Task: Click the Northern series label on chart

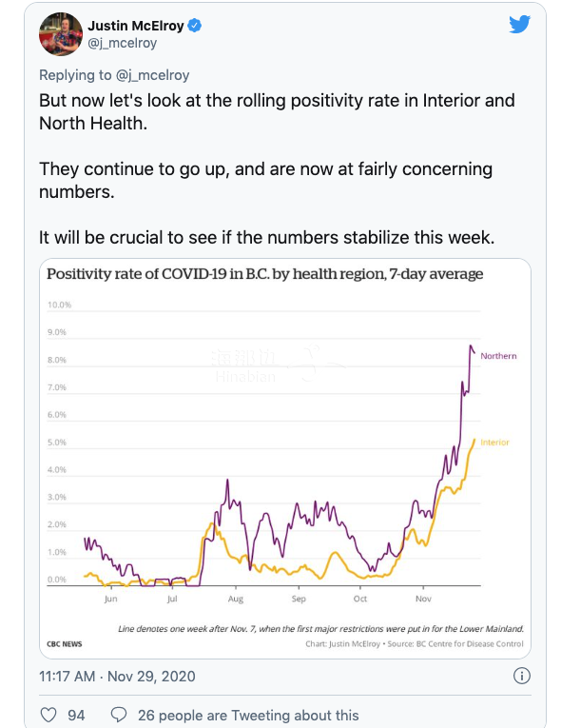Action: pyautogui.click(x=498, y=356)
